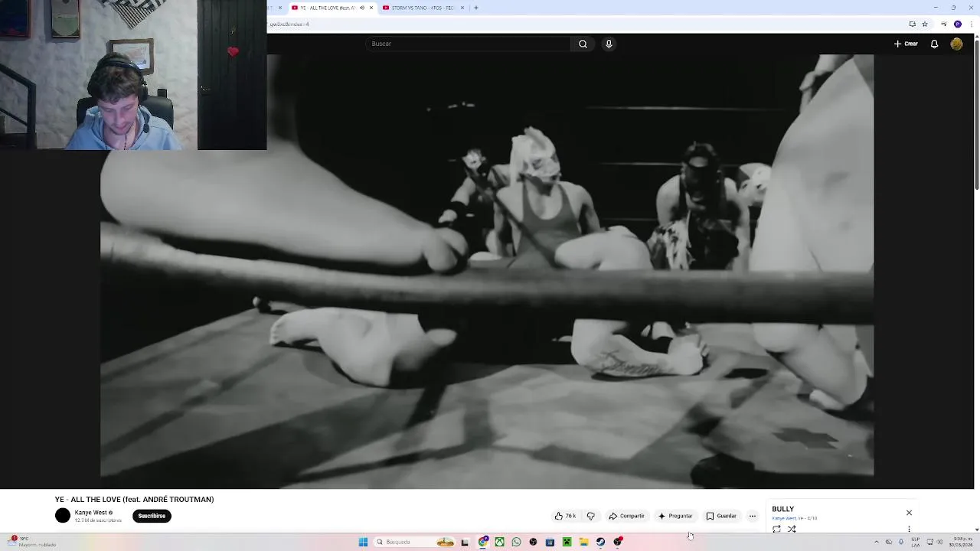Viewport: 980px width, 551px height.
Task: Dislike the video with thumbs-down
Action: pyautogui.click(x=590, y=516)
